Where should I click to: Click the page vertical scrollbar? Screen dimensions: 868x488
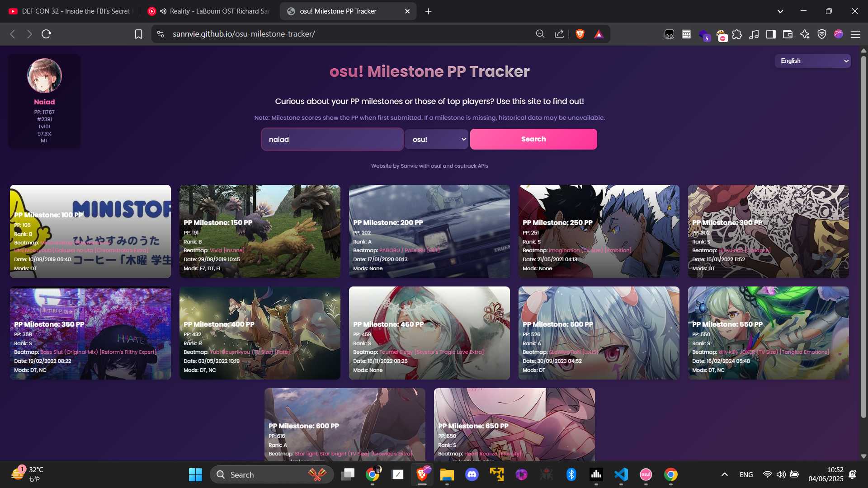tap(863, 237)
